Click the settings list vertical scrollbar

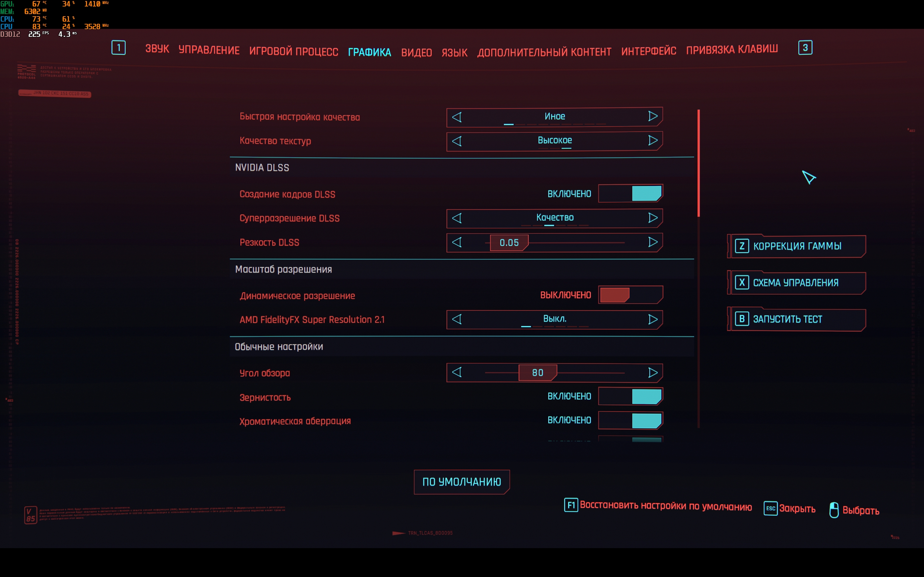click(698, 163)
